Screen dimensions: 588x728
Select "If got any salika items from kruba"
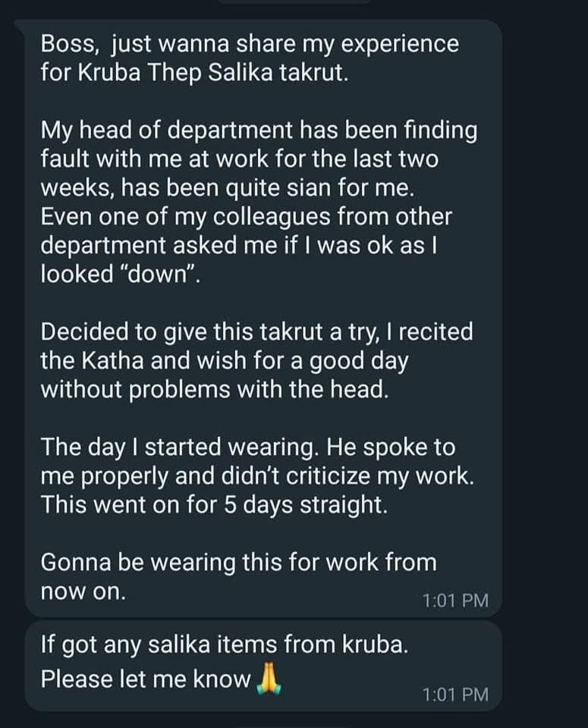coord(225,647)
